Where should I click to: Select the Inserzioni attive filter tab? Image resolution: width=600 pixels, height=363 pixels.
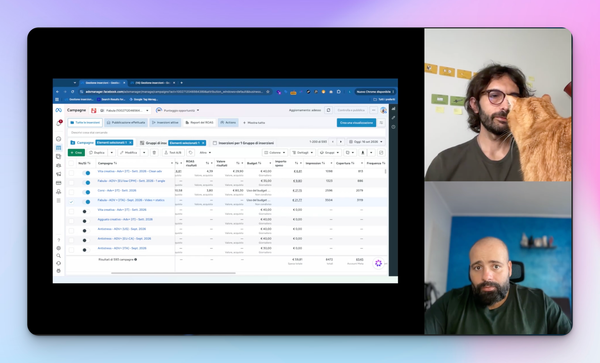click(x=165, y=123)
